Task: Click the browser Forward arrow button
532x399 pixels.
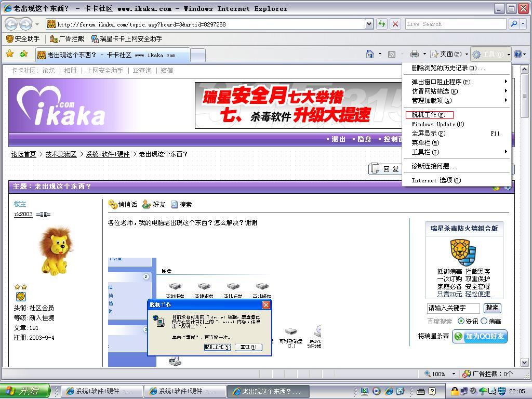Action: point(25,24)
